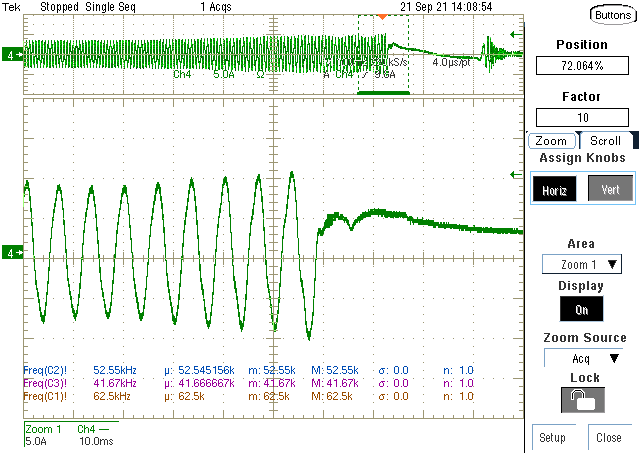640x454 pixels.
Task: Assign knobs to Horiz
Action: tap(554, 189)
